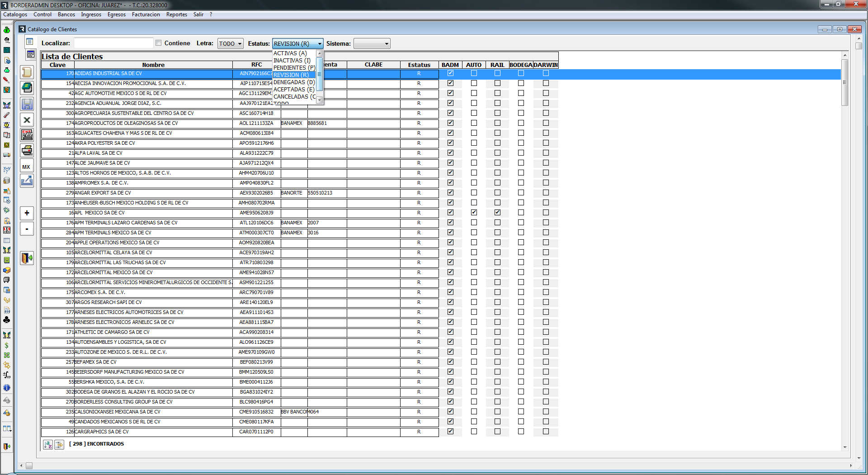The width and height of the screenshot is (868, 475).
Task: Open the Control menu
Action: coord(42,14)
